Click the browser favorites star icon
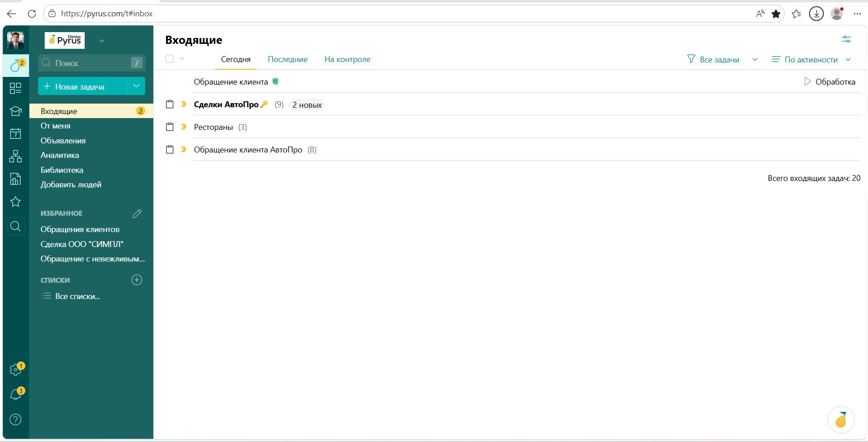868x442 pixels. [x=776, y=14]
